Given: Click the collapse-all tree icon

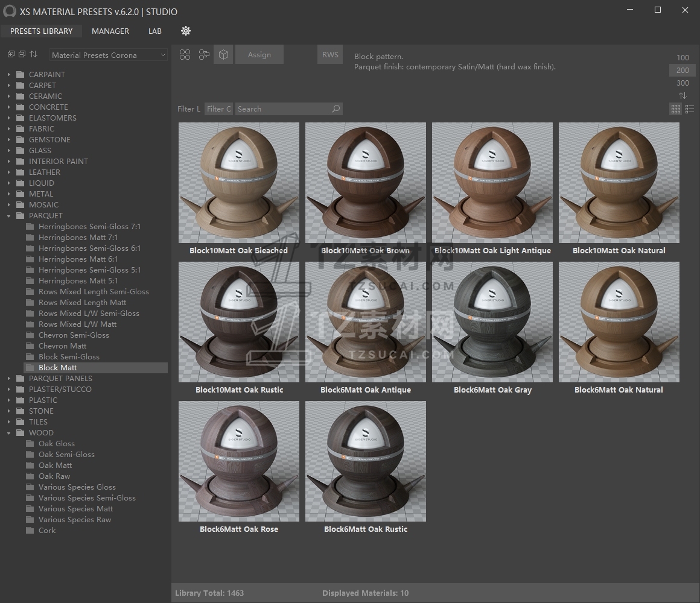Looking at the screenshot, I should [22, 54].
